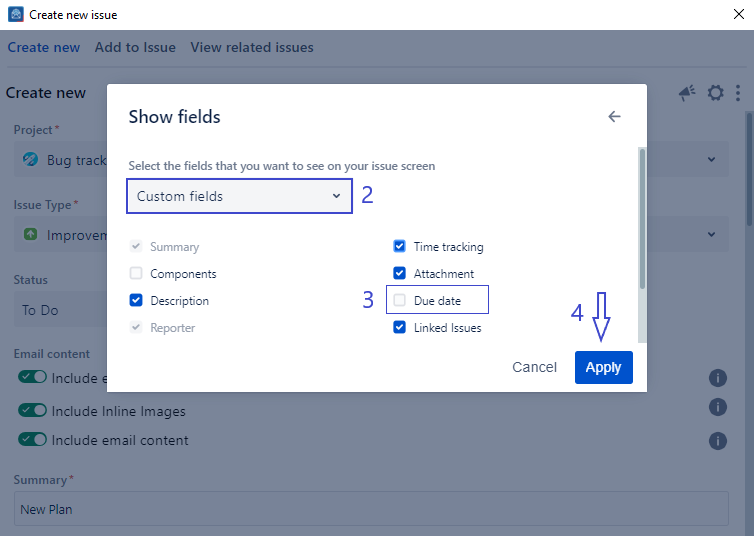The width and height of the screenshot is (754, 536).
Task: Open the settings gear icon
Action: 715,93
